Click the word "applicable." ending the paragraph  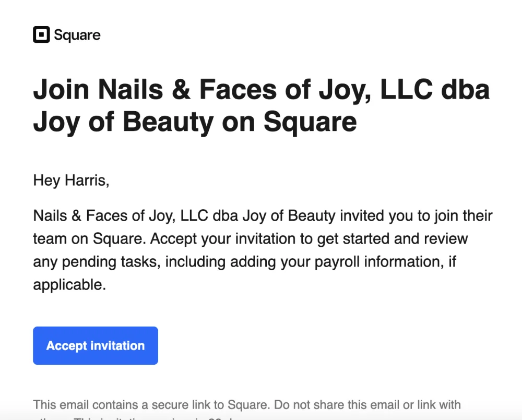(x=69, y=285)
